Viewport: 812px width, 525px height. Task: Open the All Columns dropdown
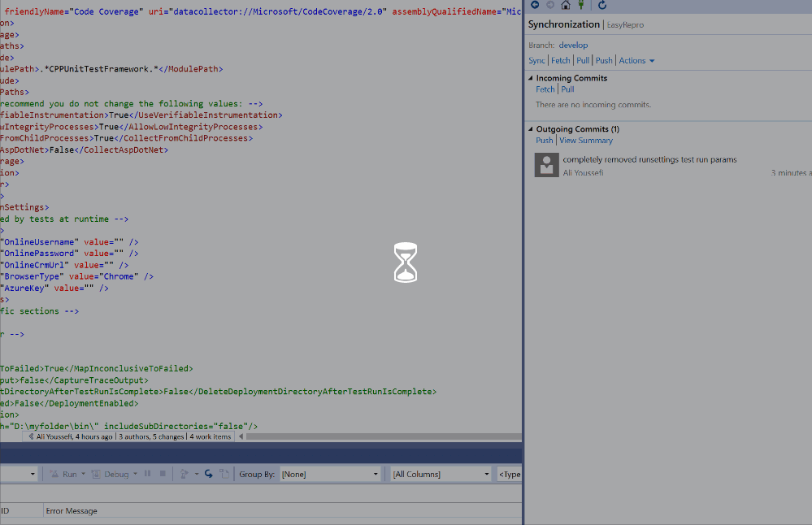tap(441, 475)
